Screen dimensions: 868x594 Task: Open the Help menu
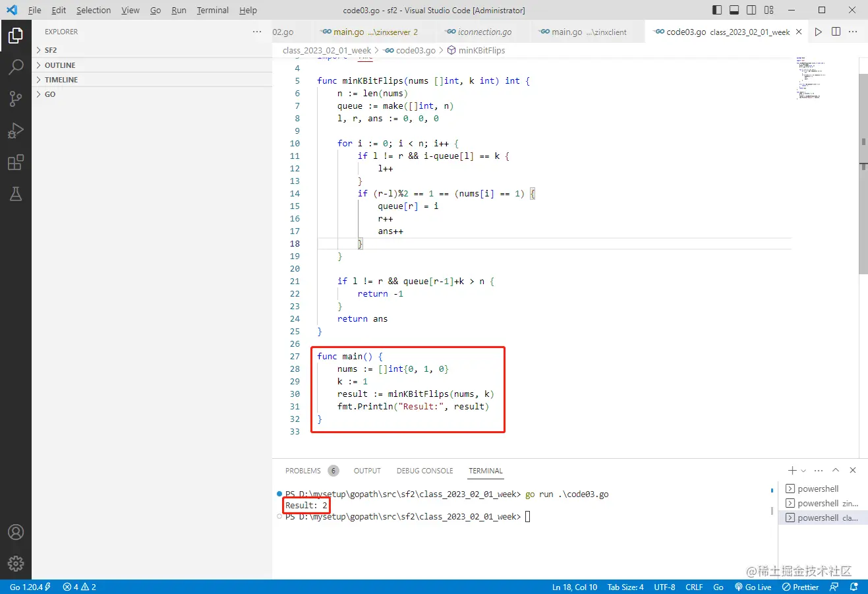click(x=248, y=10)
